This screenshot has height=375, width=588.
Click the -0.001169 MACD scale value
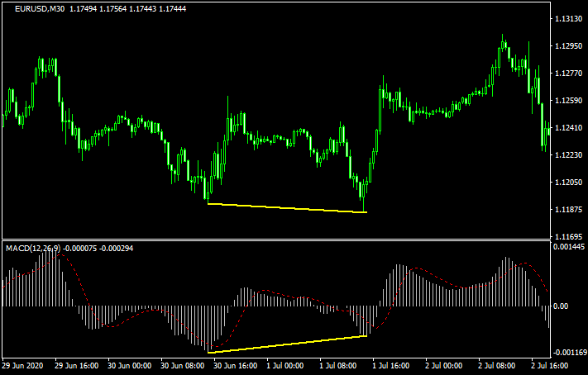569,351
